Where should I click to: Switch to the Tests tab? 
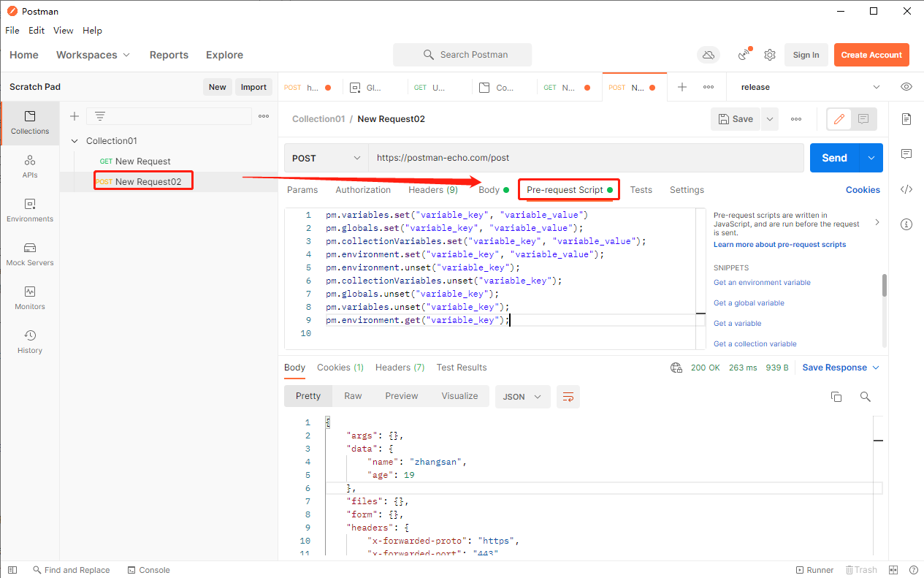[641, 190]
